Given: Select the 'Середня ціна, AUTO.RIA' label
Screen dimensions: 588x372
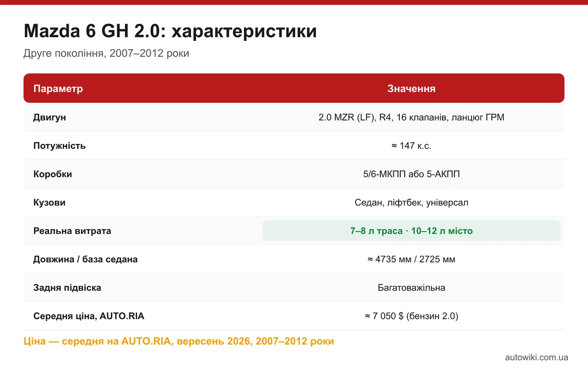Looking at the screenshot, I should coord(89,316).
